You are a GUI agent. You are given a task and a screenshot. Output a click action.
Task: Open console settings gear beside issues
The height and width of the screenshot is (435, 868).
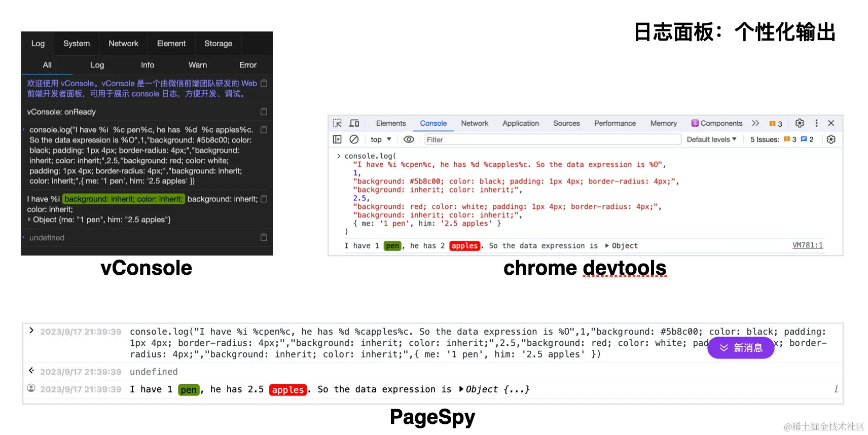coord(831,139)
